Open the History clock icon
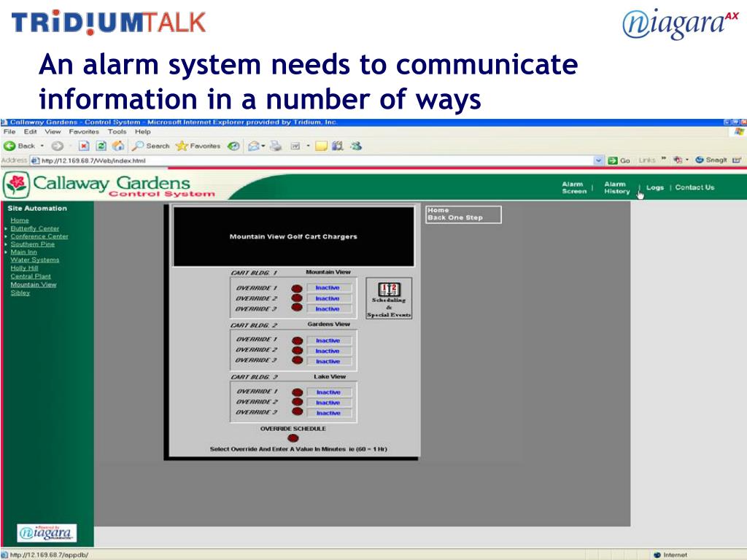 [233, 146]
